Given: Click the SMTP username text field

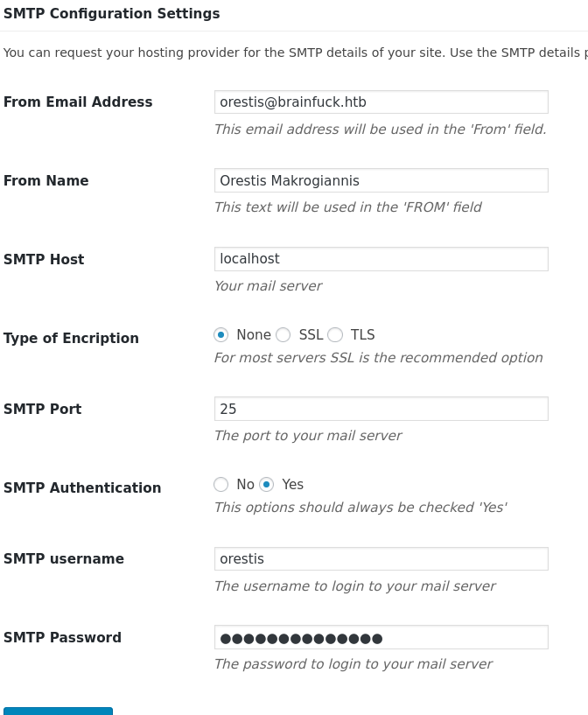Looking at the screenshot, I should 381,558.
